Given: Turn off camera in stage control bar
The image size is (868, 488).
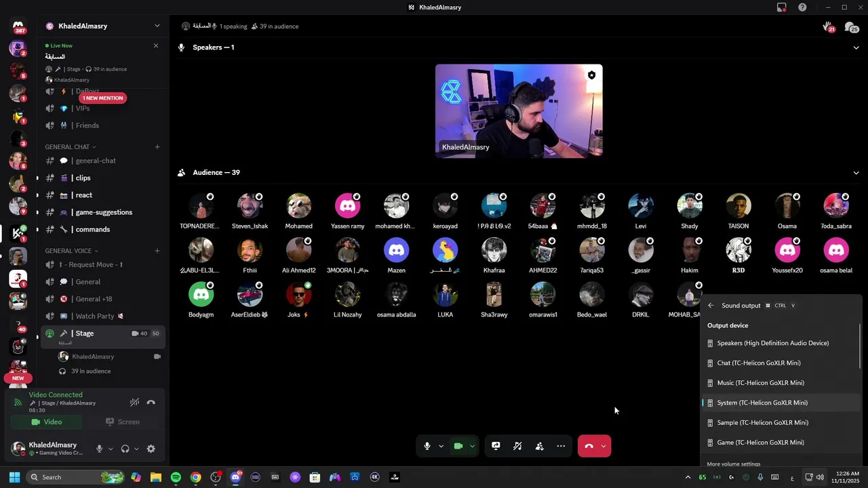Looking at the screenshot, I should pyautogui.click(x=458, y=446).
